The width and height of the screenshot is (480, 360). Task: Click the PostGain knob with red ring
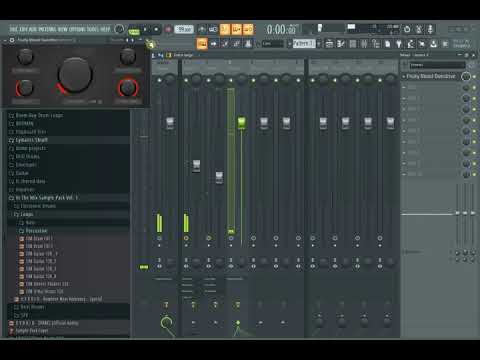(x=128, y=88)
